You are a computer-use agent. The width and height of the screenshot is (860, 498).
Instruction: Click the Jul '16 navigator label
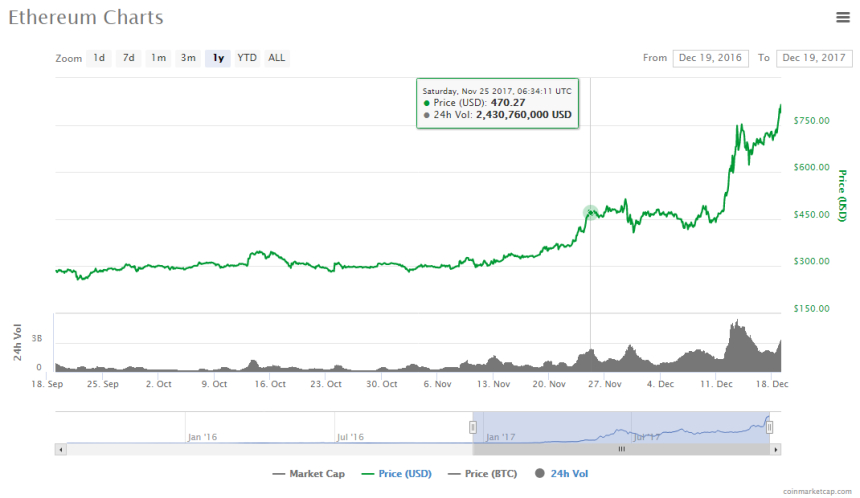tap(350, 437)
